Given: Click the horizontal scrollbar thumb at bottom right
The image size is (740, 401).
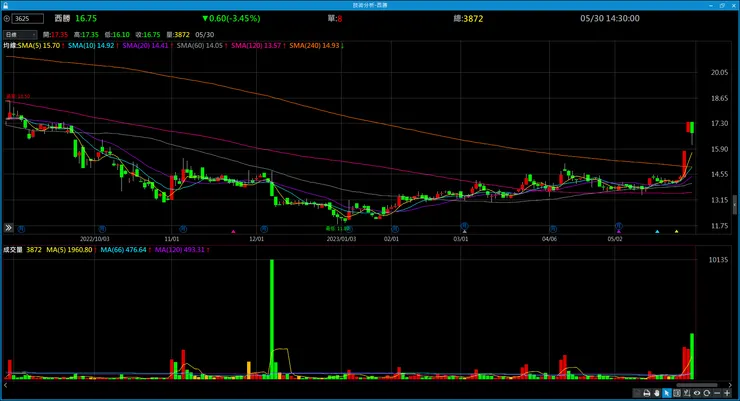Looking at the screenshot, I should (696, 385).
